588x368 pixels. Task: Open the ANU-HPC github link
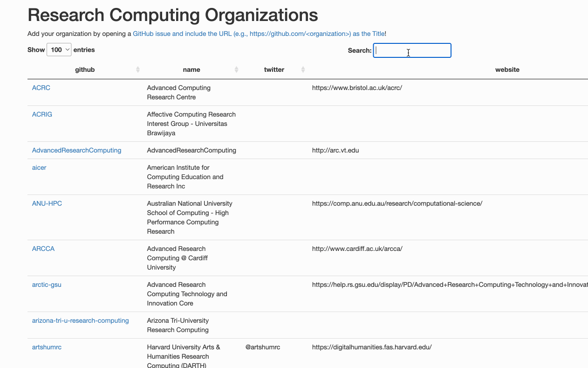pyautogui.click(x=47, y=203)
